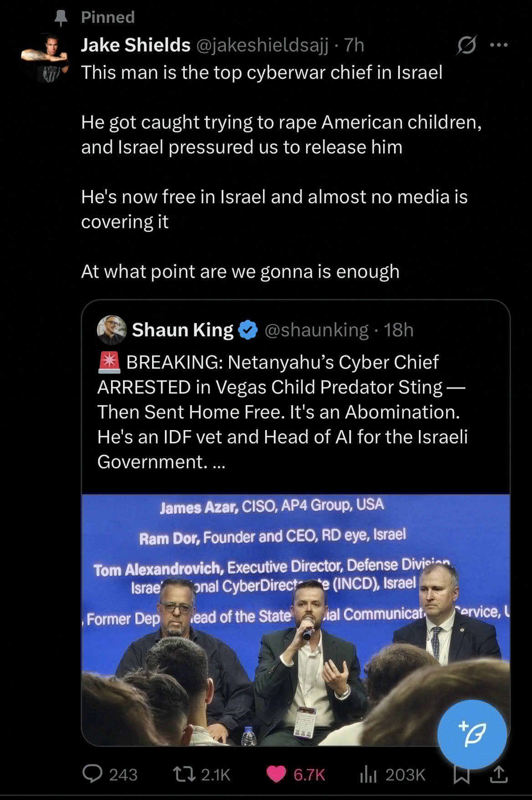Open the 7h post timestamp
Viewport: 532px width, 800px height.
[x=354, y=45]
